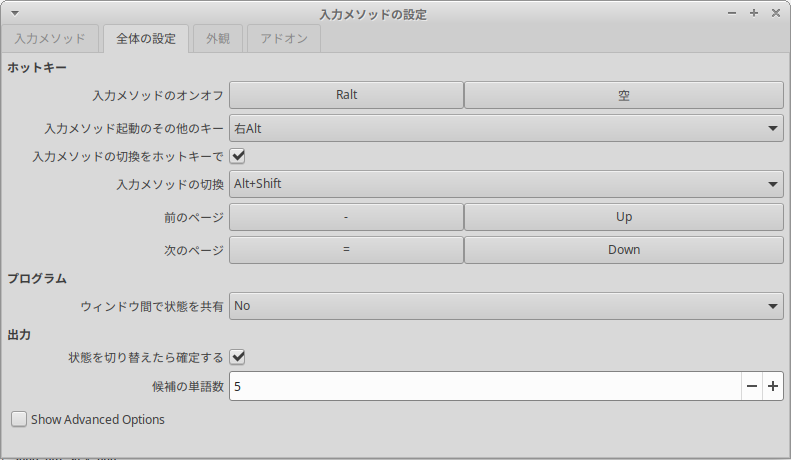
Task: Focus the 候補の単語数 number field
Action: pos(485,386)
